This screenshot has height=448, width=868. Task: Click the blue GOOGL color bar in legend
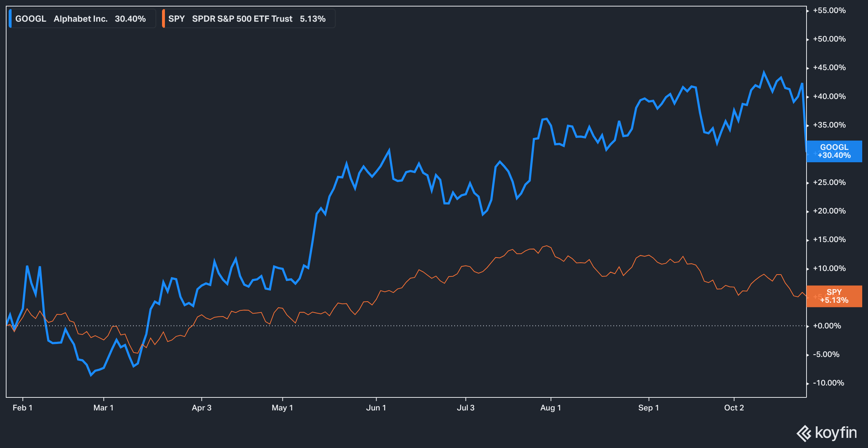[x=10, y=19]
